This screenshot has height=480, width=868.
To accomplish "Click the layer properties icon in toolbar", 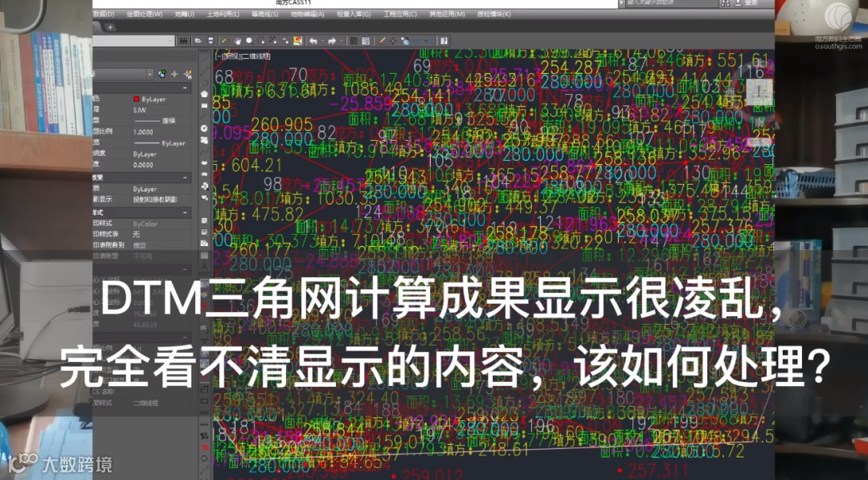I will [x=183, y=41].
